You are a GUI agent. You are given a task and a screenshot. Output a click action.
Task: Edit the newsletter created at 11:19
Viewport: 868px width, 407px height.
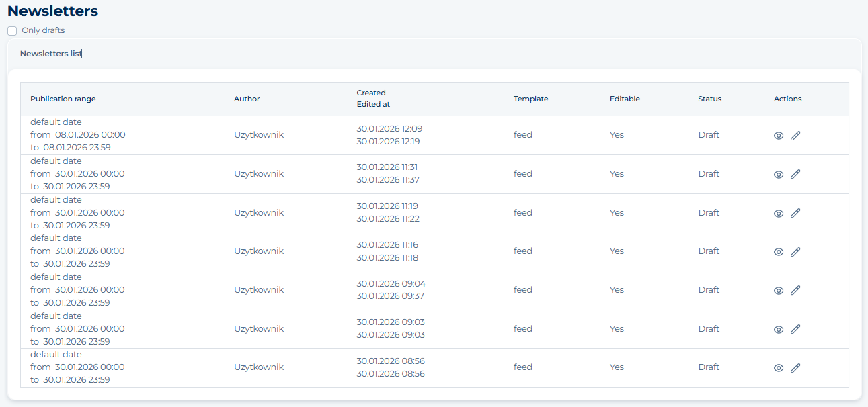point(795,214)
